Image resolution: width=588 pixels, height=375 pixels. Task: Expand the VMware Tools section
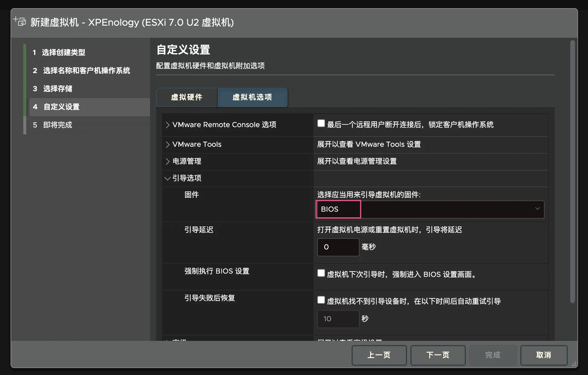168,145
